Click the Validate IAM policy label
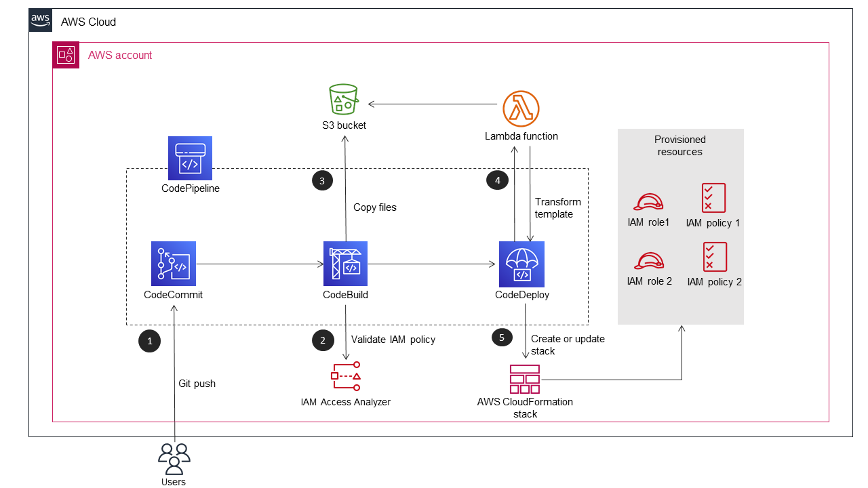Screen dimensions: 868x488 pos(393,340)
